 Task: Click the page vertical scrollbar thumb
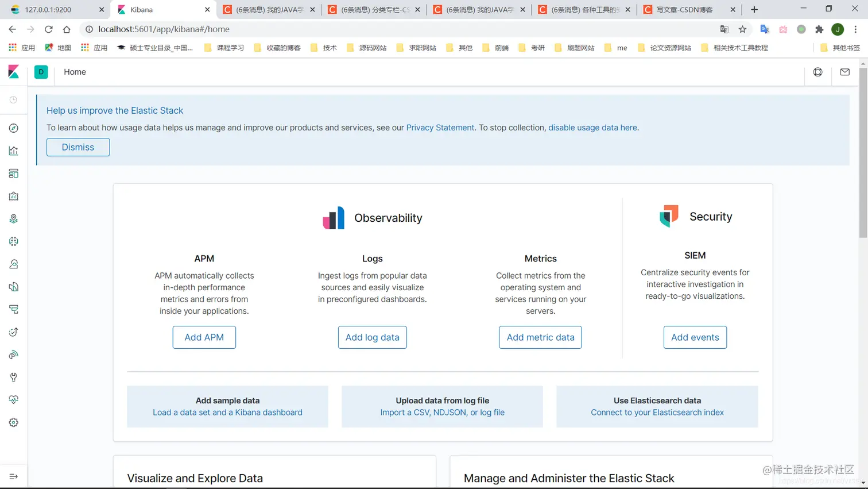tap(863, 152)
